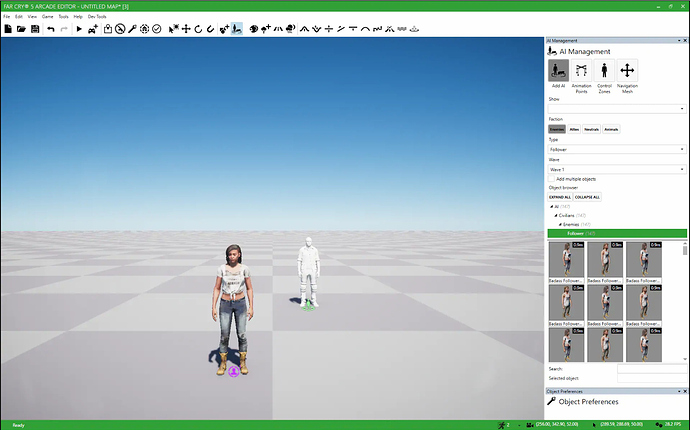Select the lower terrain tool with downward arrow
The image size is (690, 430).
pos(316,29)
